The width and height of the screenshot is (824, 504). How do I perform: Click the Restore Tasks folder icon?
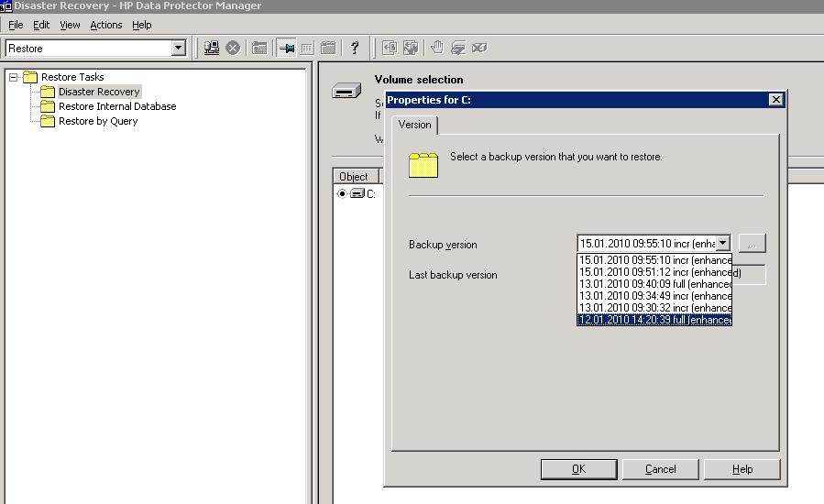(30, 77)
